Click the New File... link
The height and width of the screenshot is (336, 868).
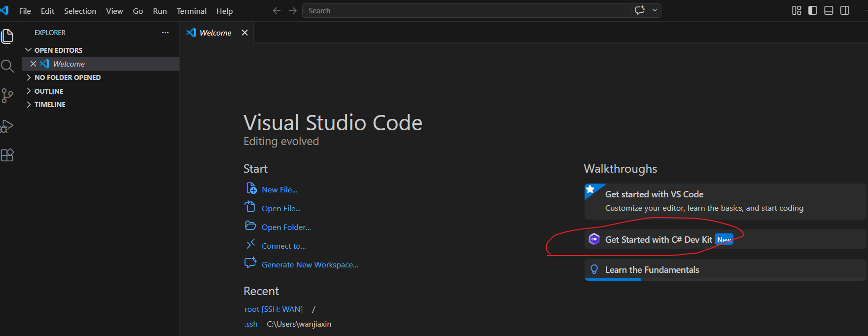(279, 189)
